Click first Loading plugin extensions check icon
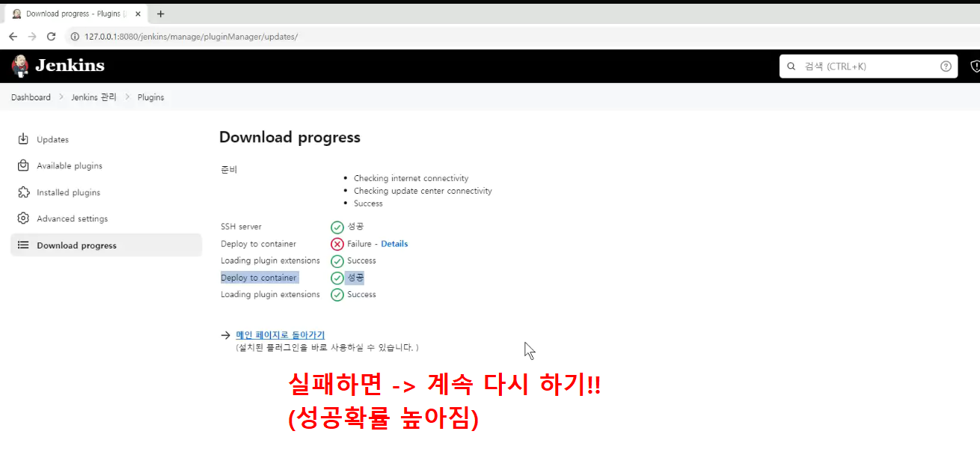Image resolution: width=980 pixels, height=461 pixels. (337, 261)
